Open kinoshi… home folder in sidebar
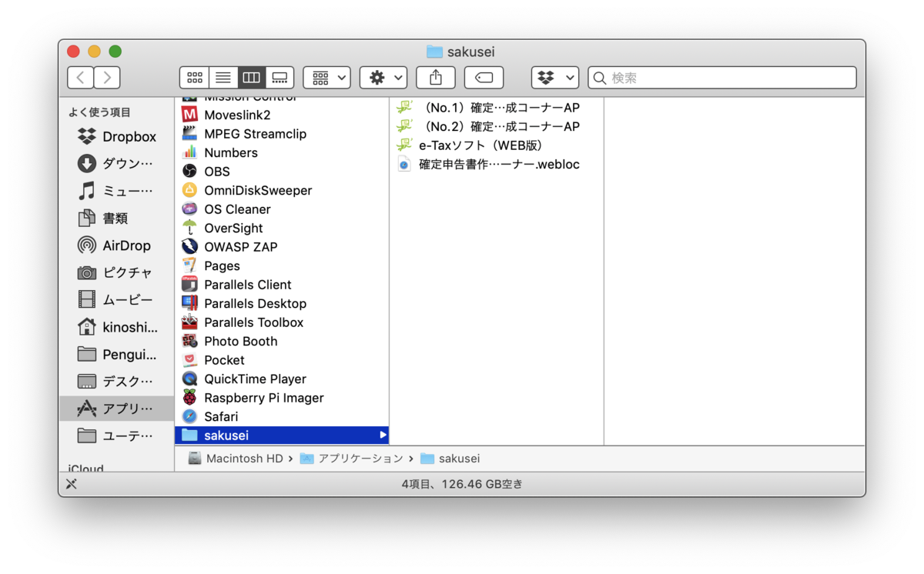Screen dimensions: 924x574 (x=117, y=327)
